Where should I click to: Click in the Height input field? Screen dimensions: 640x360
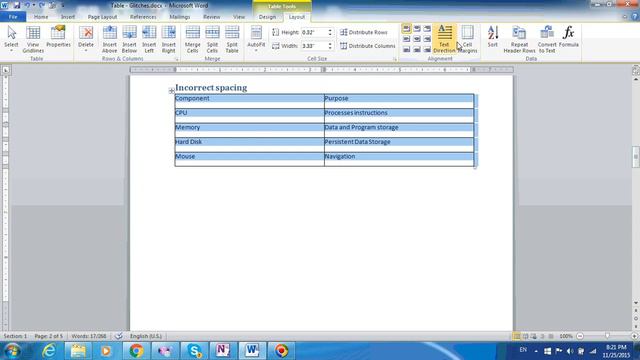tap(313, 32)
